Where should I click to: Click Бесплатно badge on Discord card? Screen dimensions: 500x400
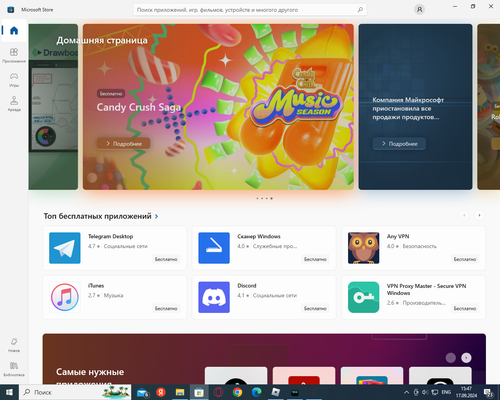point(315,308)
